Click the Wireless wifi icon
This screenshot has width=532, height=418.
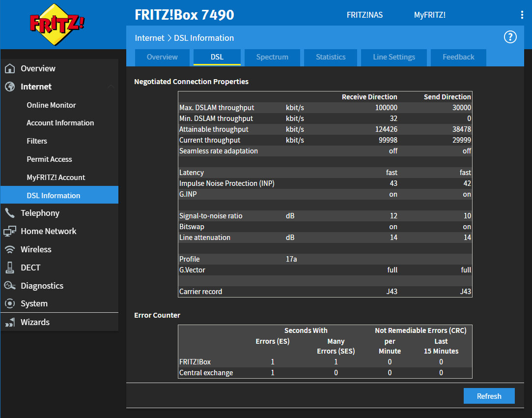click(x=10, y=250)
